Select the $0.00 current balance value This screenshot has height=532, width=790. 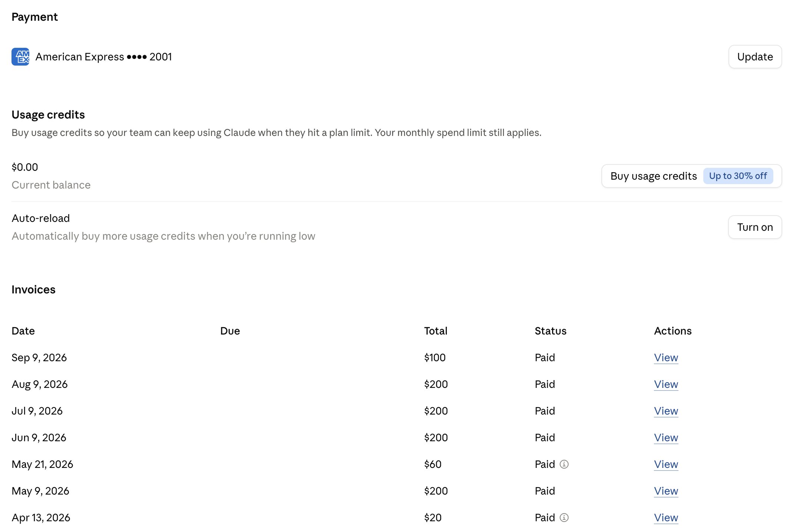click(x=25, y=167)
